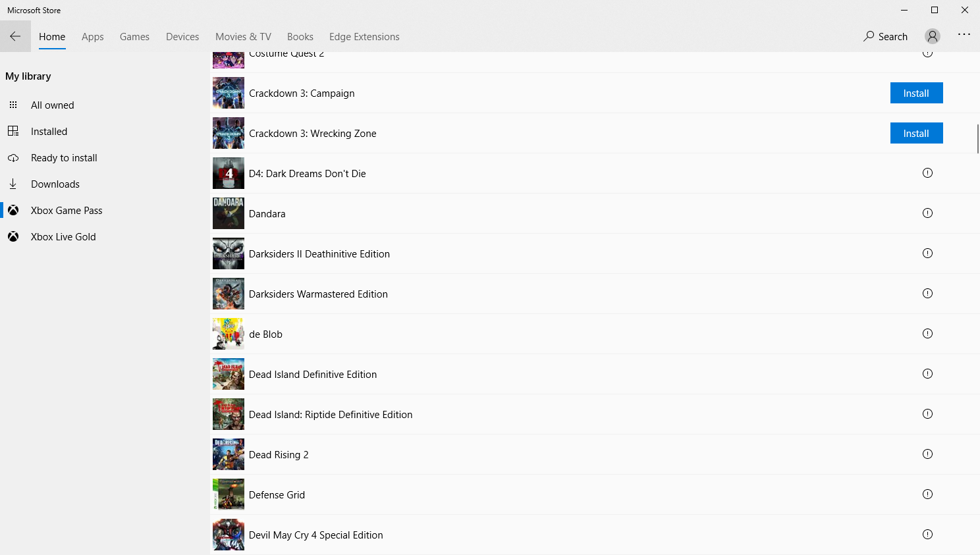Open the Defense Grid thumbnail

pyautogui.click(x=229, y=494)
